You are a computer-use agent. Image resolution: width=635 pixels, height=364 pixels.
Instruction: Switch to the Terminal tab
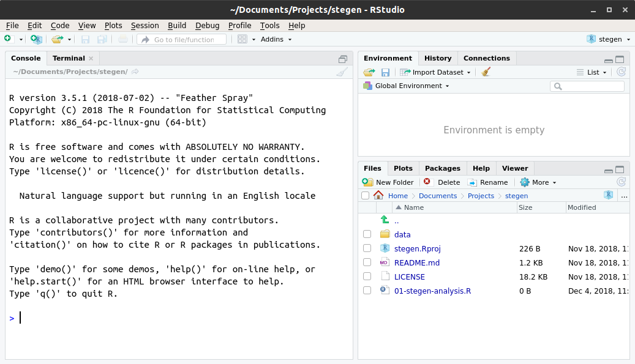tap(69, 58)
